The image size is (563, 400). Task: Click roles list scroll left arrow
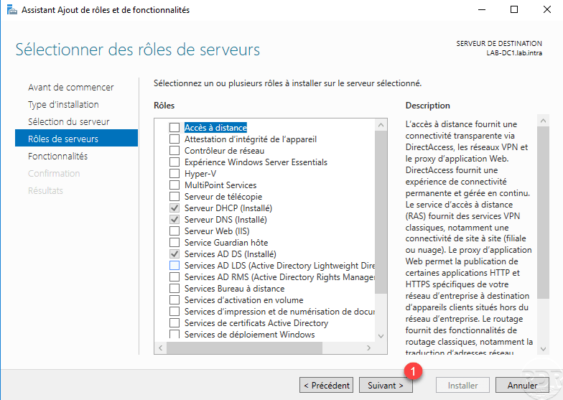pos(160,348)
